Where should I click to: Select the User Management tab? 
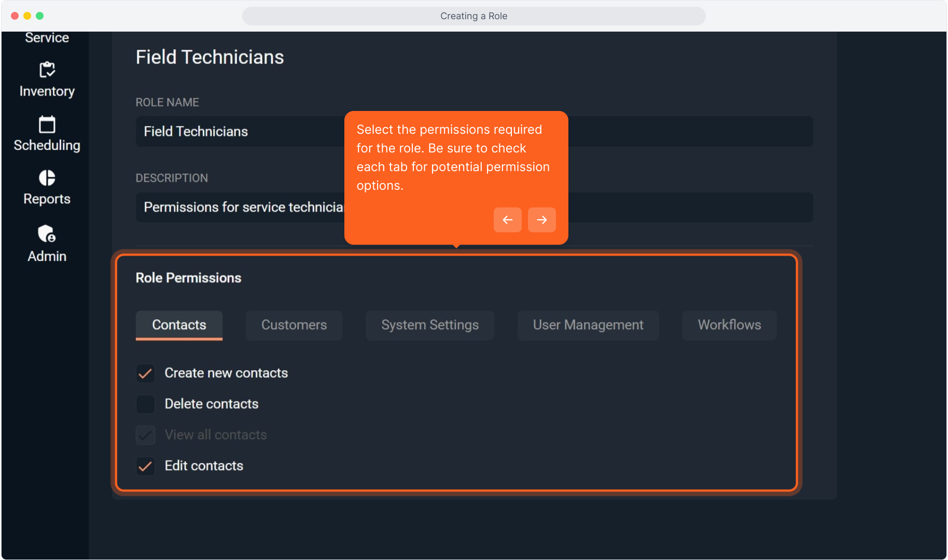point(588,325)
